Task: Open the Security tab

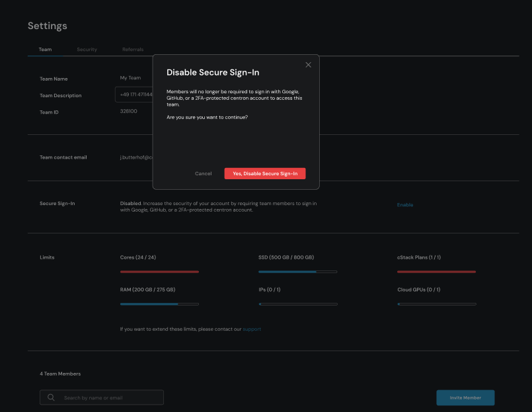Action: 87,50
